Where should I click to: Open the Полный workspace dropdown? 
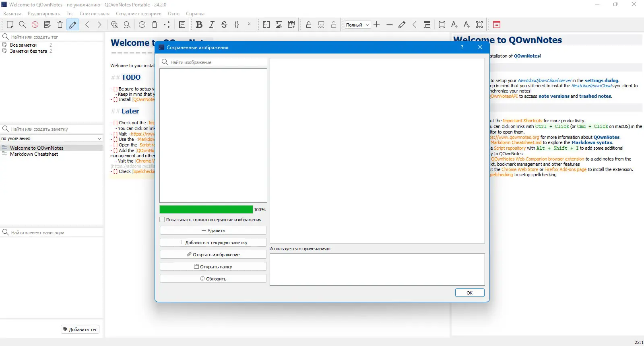(358, 25)
